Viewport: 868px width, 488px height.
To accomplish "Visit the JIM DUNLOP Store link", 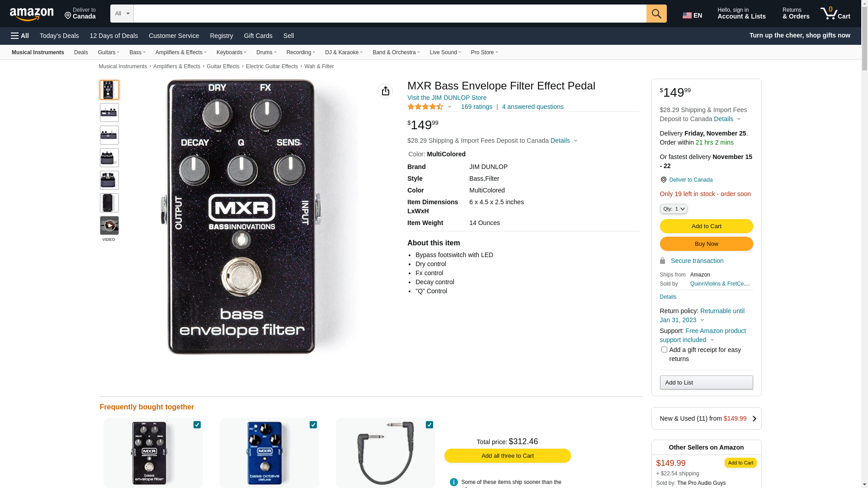I will click(447, 98).
